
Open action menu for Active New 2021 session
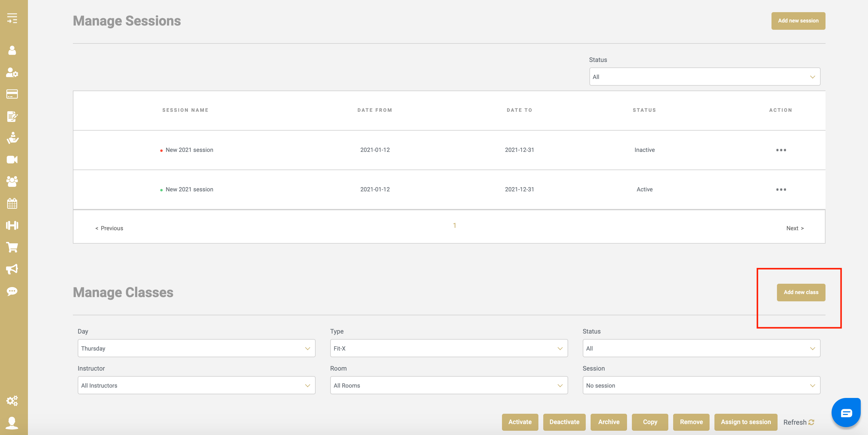point(781,190)
